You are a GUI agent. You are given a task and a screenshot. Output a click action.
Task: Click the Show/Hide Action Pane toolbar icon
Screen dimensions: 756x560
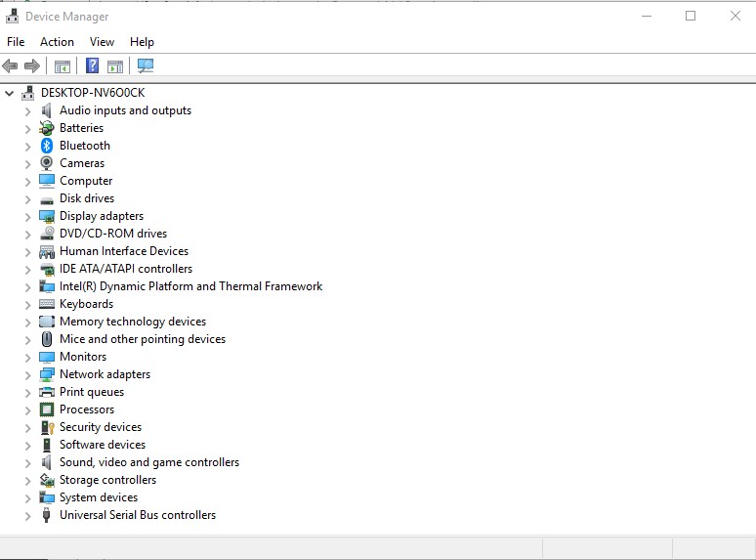pos(115,66)
